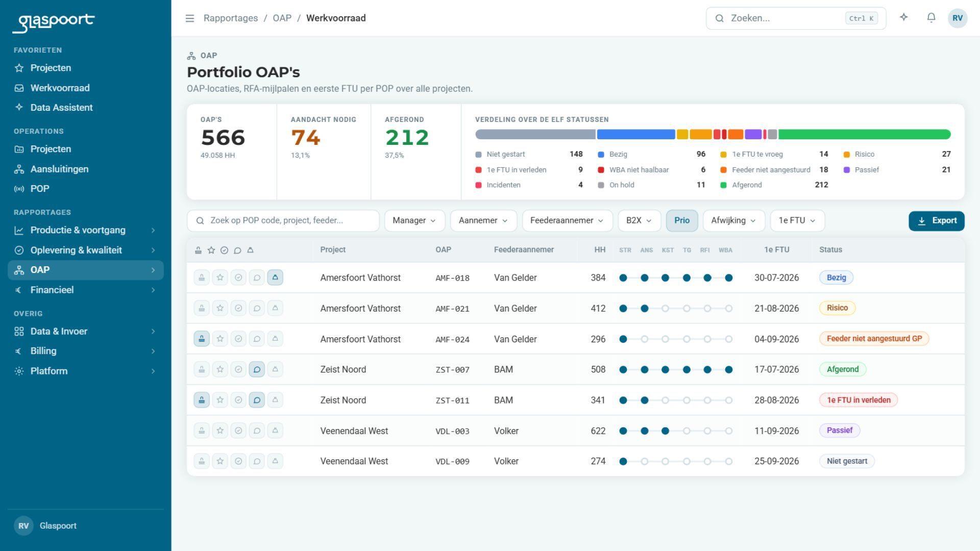Viewport: 980px width, 551px height.
Task: Open the Manager filter dropdown
Action: (414, 220)
